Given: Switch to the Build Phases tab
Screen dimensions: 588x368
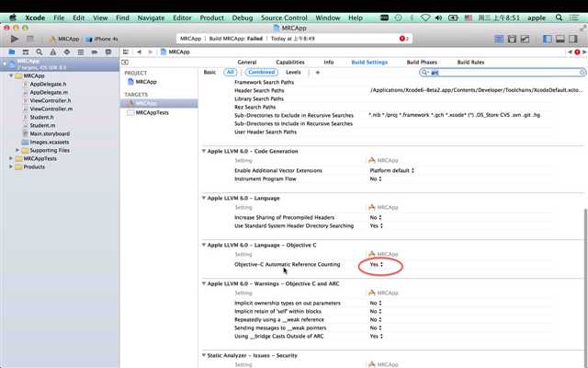Looking at the screenshot, I should tap(422, 62).
